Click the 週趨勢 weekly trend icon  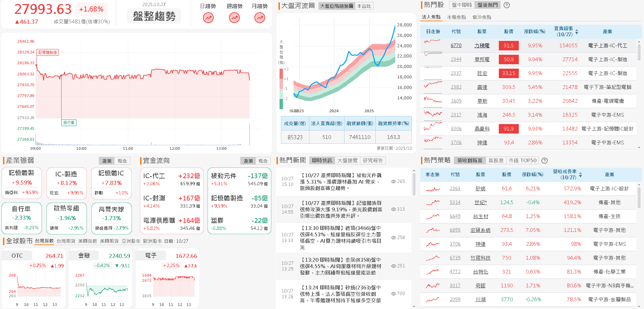click(x=234, y=18)
